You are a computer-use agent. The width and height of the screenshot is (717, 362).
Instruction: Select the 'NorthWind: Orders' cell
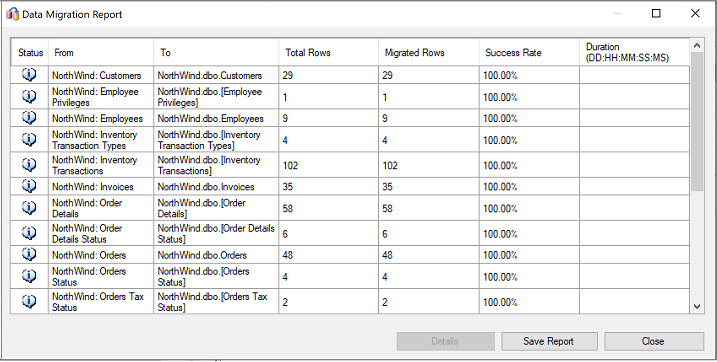pos(101,255)
